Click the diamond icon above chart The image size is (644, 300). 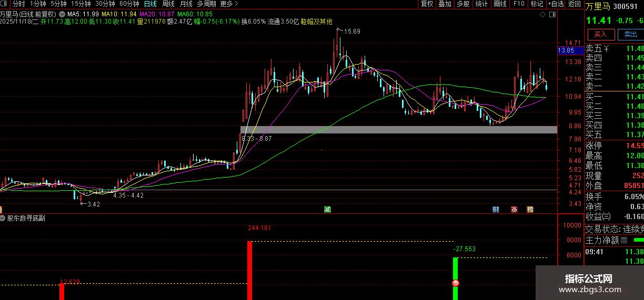click(544, 15)
